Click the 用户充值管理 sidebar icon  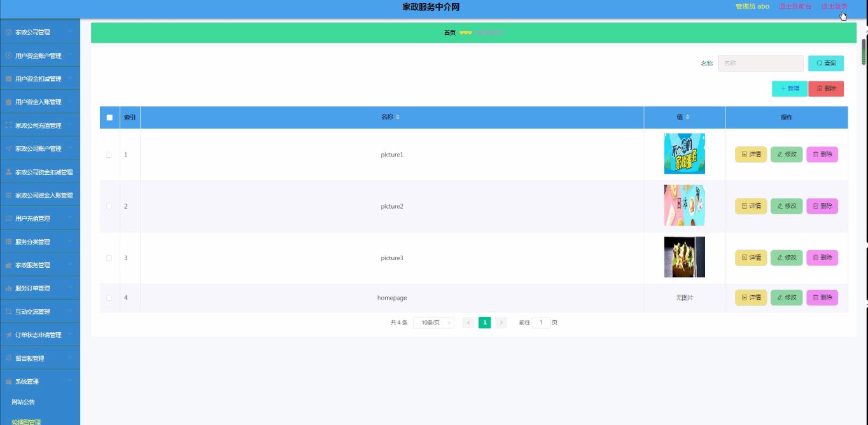[x=8, y=218]
